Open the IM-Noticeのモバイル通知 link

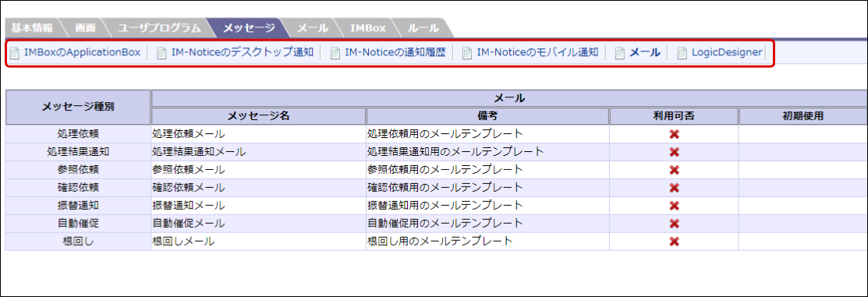tap(537, 53)
